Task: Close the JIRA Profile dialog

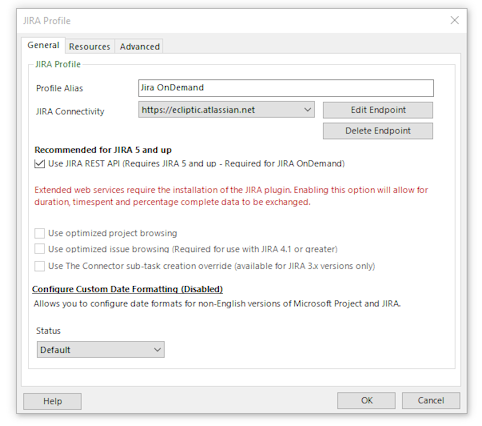Action: click(x=455, y=20)
